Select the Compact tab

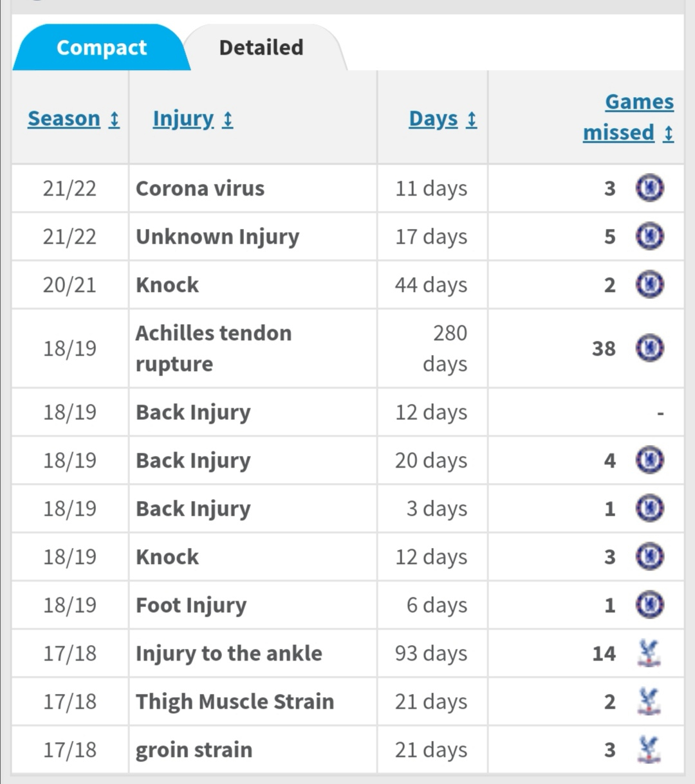point(102,48)
